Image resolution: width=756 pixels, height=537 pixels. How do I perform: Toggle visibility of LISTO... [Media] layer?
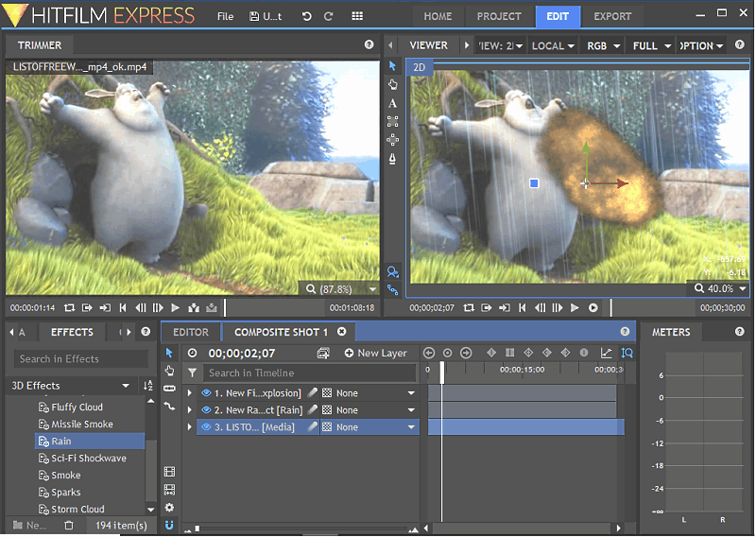click(206, 427)
